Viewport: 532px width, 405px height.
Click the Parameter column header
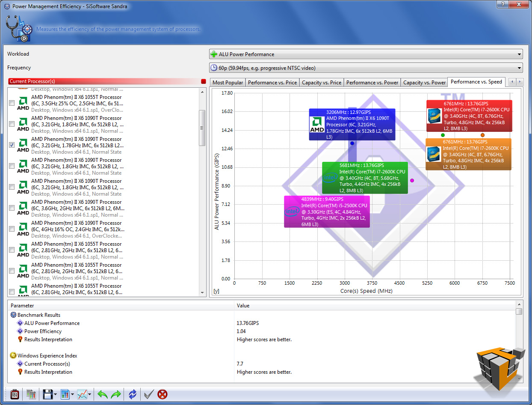[121, 306]
